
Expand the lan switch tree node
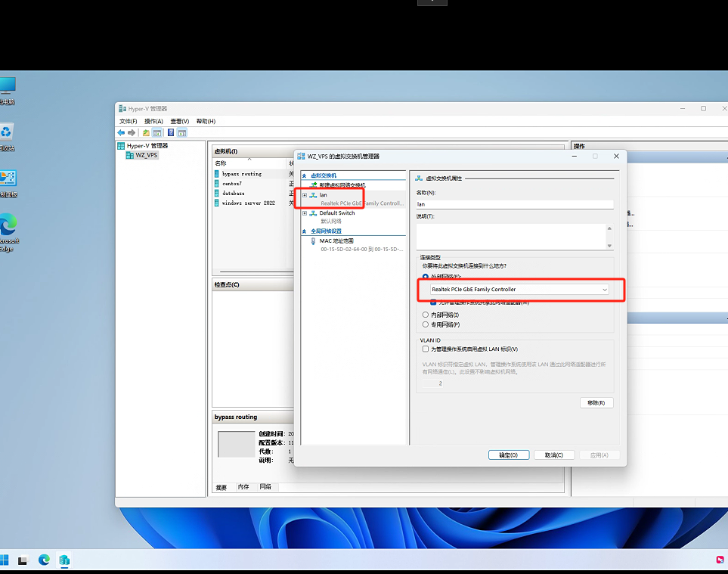coord(305,195)
